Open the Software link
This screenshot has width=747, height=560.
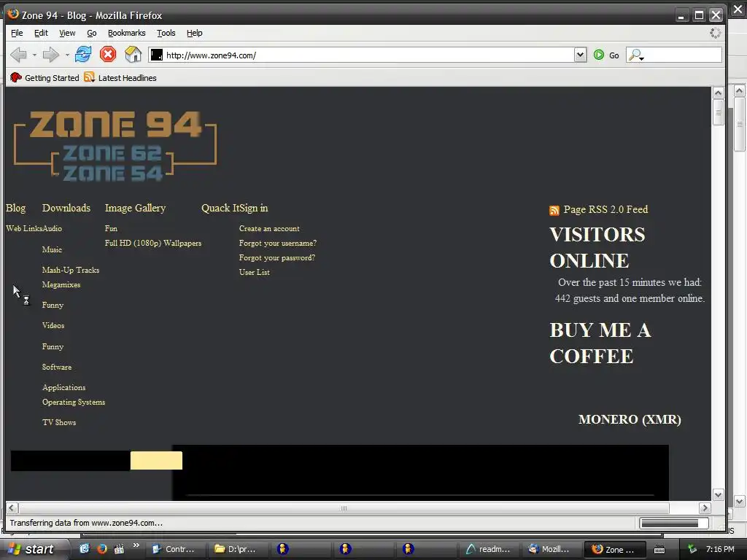click(x=57, y=367)
